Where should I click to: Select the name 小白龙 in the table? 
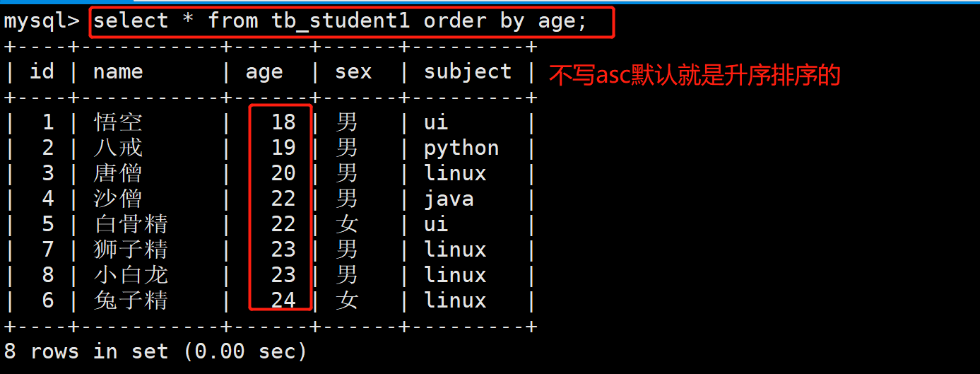(131, 275)
